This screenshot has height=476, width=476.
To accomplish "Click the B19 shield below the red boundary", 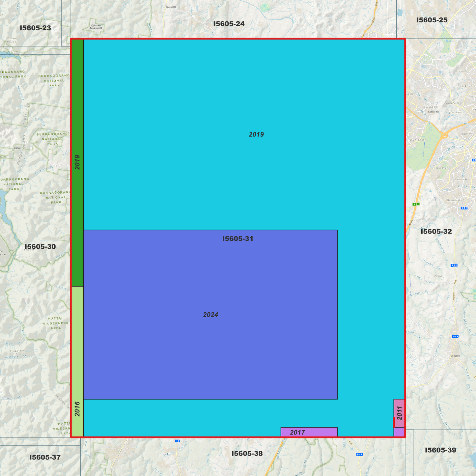I will [359, 454].
